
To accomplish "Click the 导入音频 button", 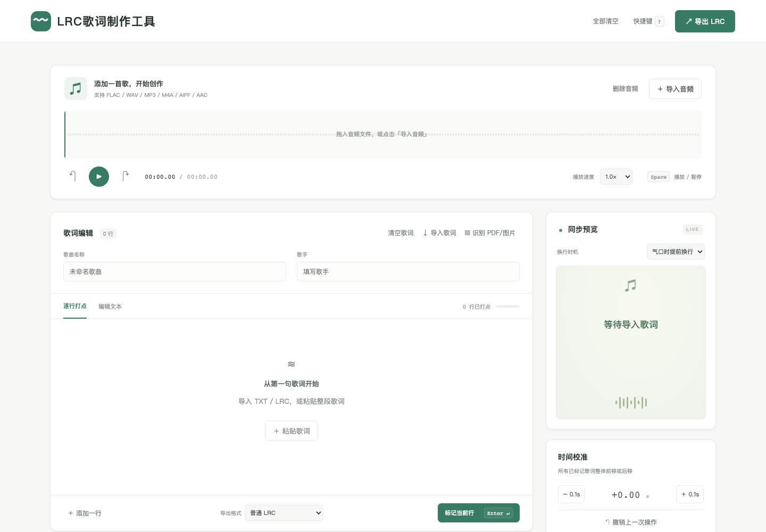I will coord(675,89).
